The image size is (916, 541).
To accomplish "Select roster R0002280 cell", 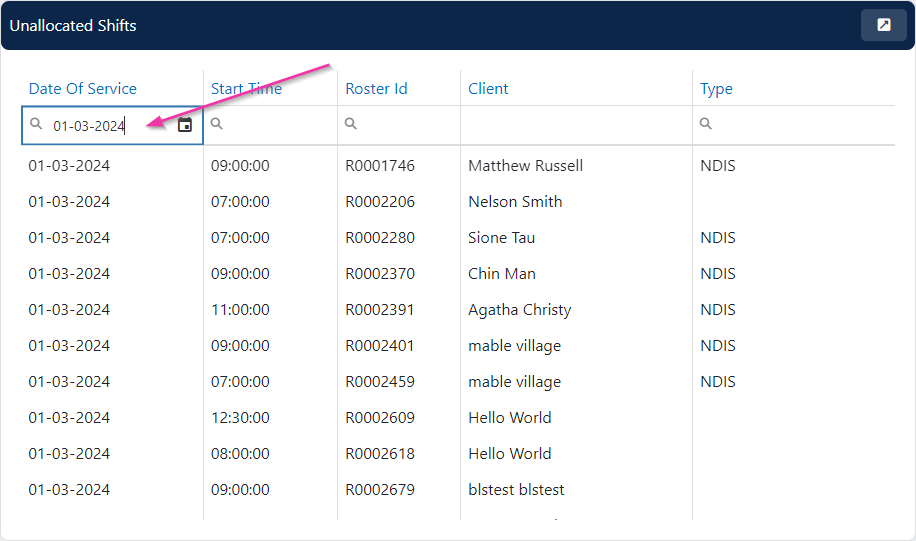I will 380,238.
